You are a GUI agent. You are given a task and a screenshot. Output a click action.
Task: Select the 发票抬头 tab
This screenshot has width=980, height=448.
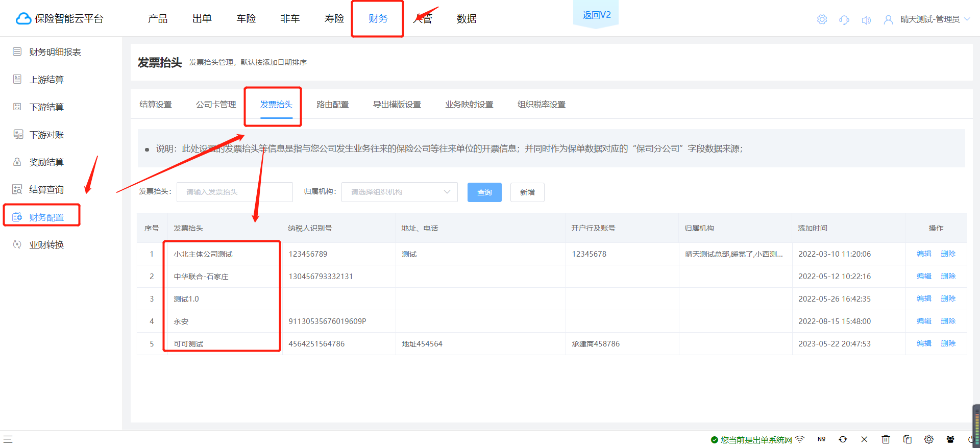[276, 105]
